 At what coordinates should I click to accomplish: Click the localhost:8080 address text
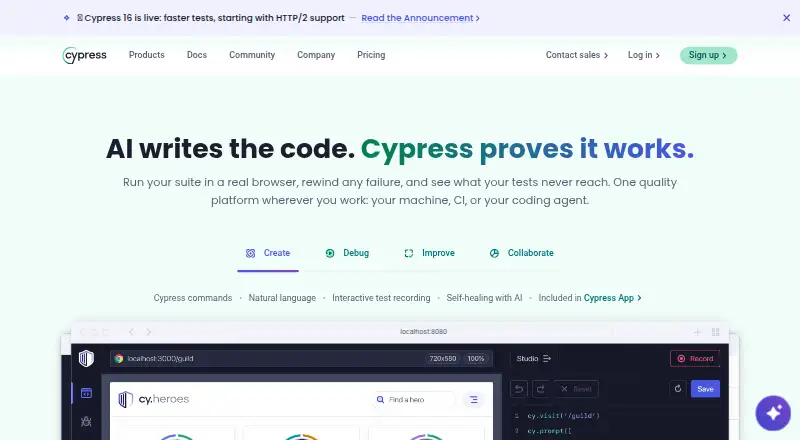(x=423, y=332)
